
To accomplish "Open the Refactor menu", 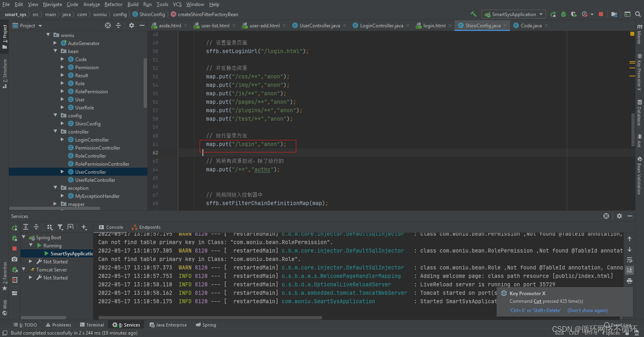I will (x=114, y=4).
